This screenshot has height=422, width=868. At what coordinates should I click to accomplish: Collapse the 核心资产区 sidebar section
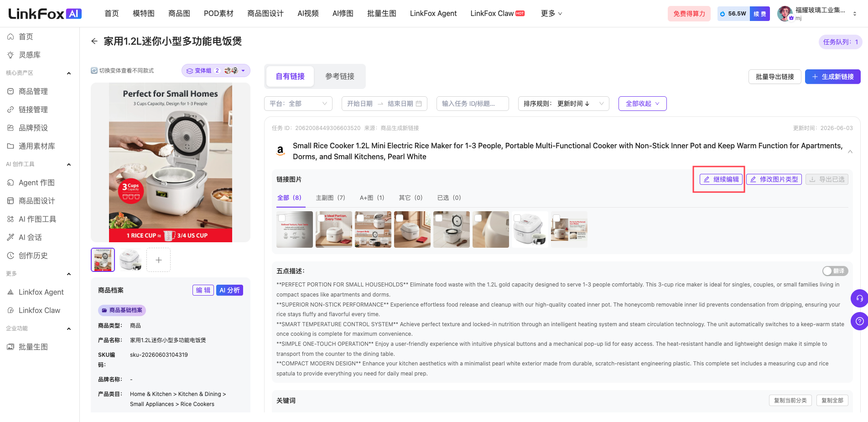tap(69, 73)
